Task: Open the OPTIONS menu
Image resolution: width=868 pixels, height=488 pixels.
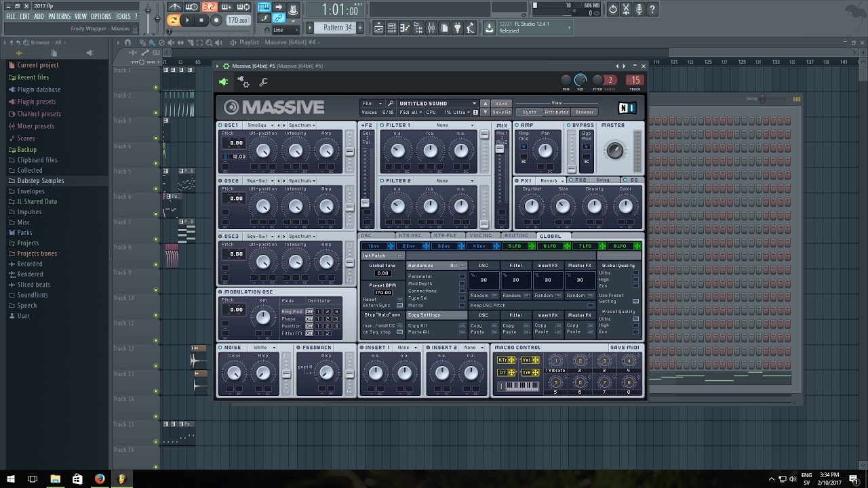Action: click(101, 16)
